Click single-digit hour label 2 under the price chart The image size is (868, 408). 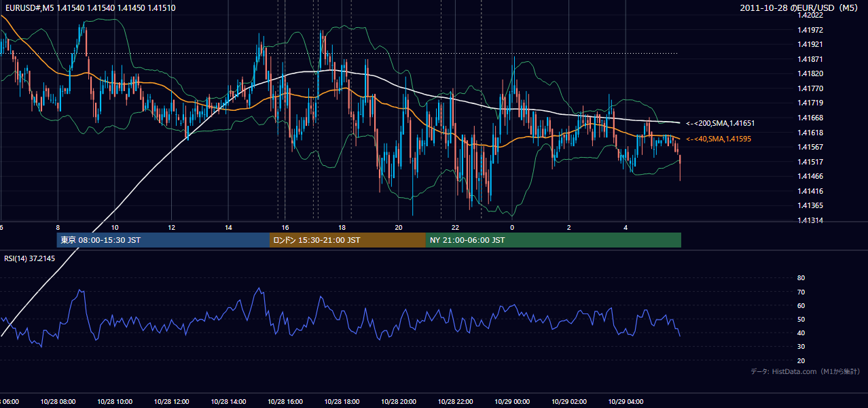coord(569,227)
